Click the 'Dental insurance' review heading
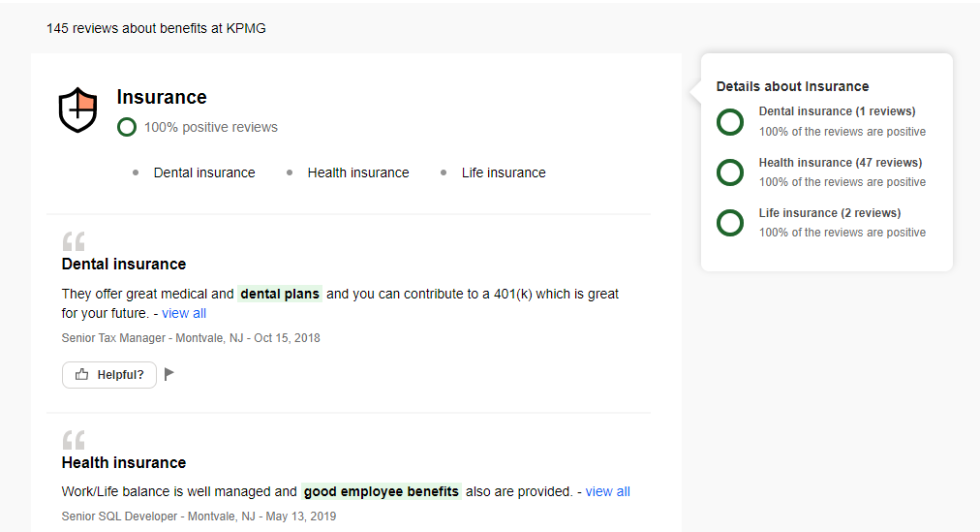The height and width of the screenshot is (532, 980). point(124,264)
